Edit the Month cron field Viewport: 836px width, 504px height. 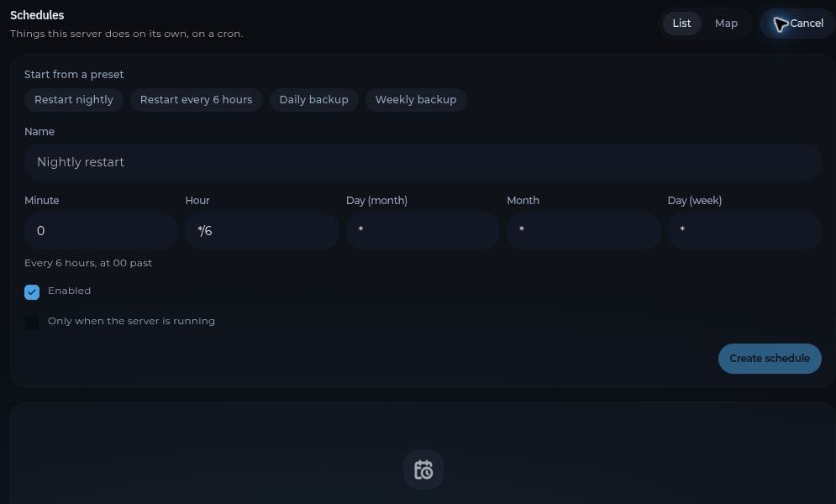click(x=584, y=231)
